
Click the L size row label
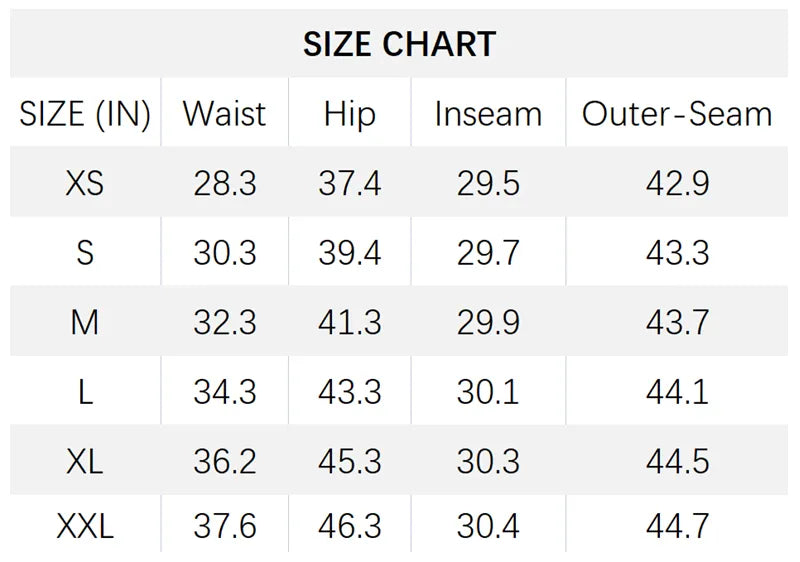click(85, 392)
